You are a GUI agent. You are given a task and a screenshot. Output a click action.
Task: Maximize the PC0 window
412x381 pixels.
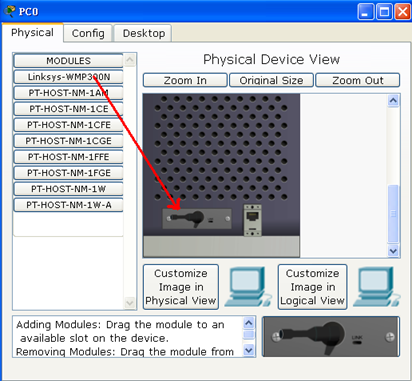pos(384,12)
